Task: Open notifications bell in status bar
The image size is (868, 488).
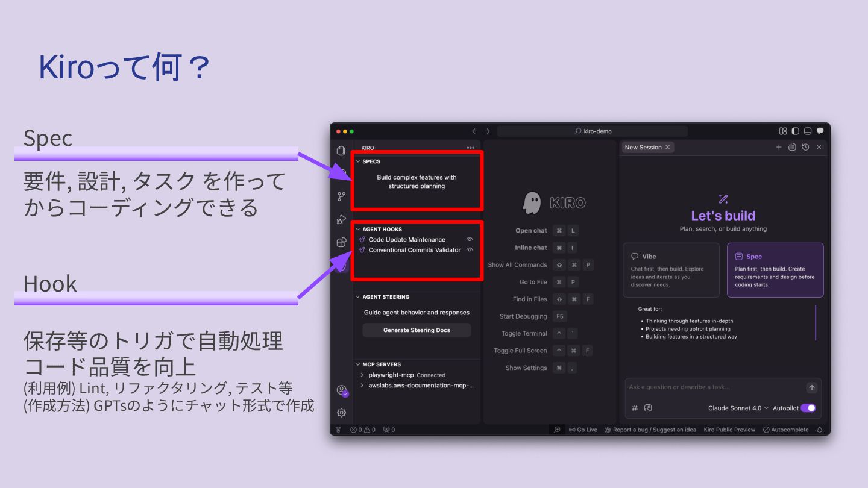Action: tap(820, 430)
